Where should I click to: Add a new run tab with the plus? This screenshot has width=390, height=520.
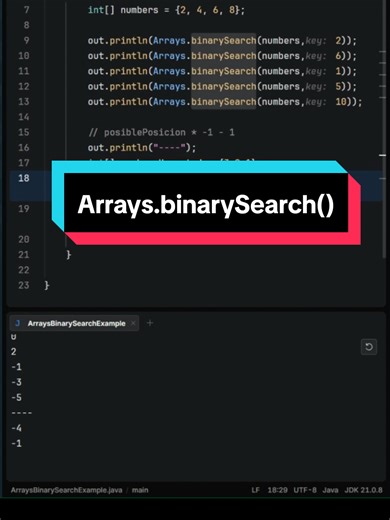click(x=150, y=323)
